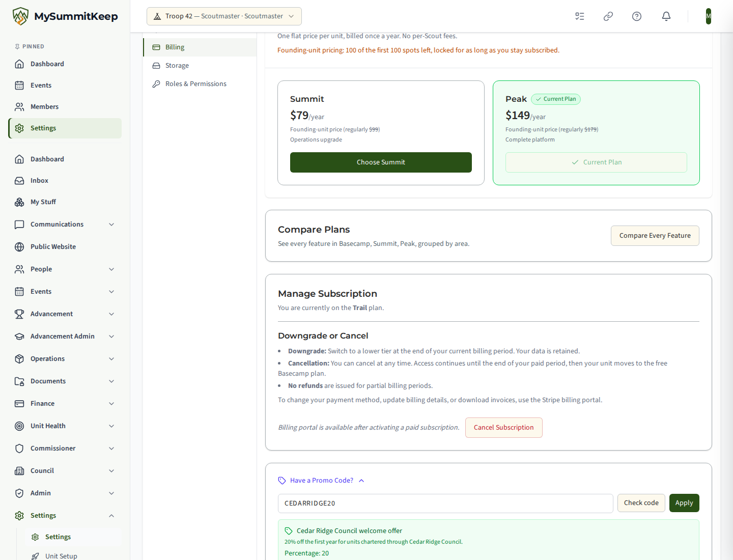Click Compare Every Feature button

click(x=655, y=236)
